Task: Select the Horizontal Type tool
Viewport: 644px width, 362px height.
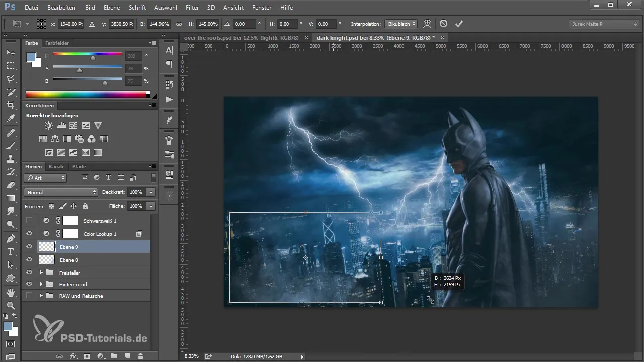Action: pyautogui.click(x=11, y=251)
